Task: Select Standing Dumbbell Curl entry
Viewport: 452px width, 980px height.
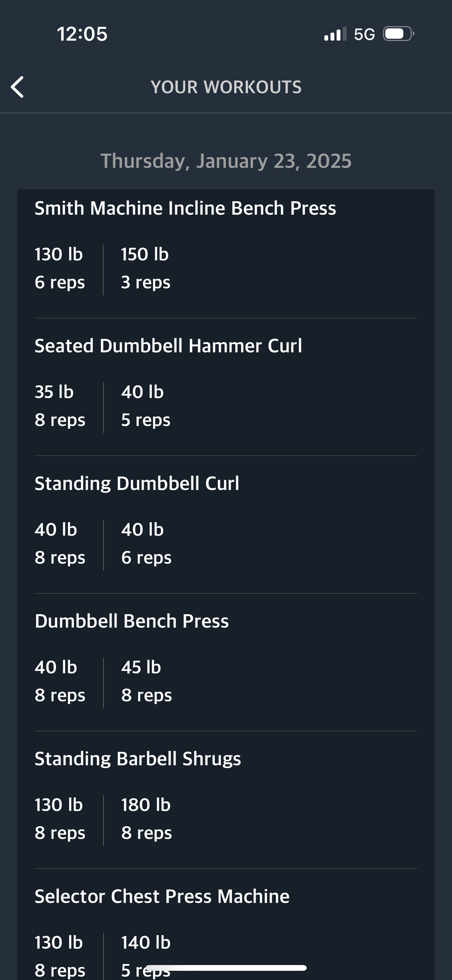Action: pyautogui.click(x=137, y=483)
